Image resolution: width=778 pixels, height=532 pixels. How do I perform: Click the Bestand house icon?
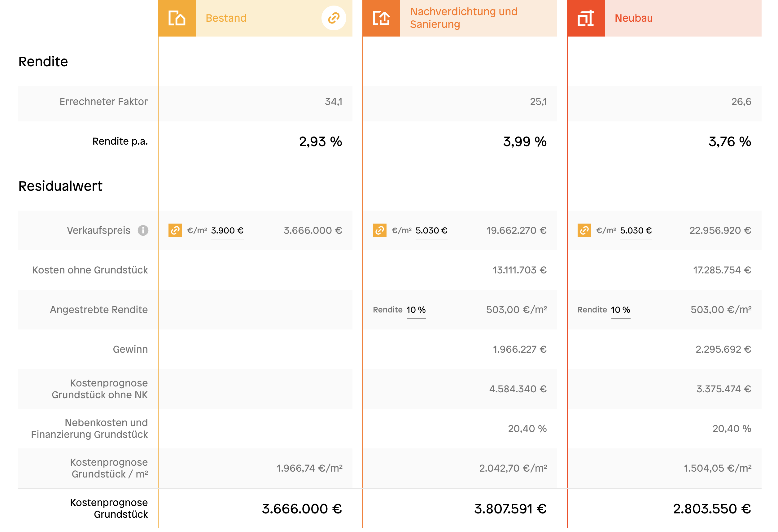tap(177, 18)
